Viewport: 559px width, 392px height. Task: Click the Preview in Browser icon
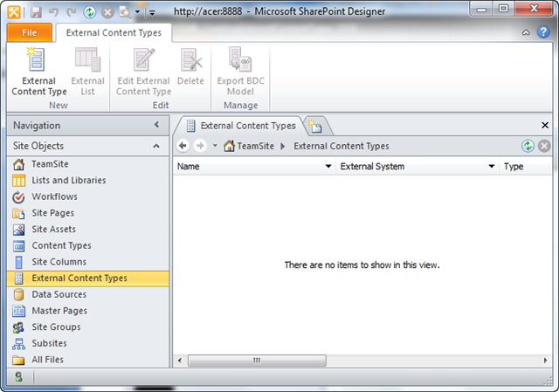click(x=125, y=12)
